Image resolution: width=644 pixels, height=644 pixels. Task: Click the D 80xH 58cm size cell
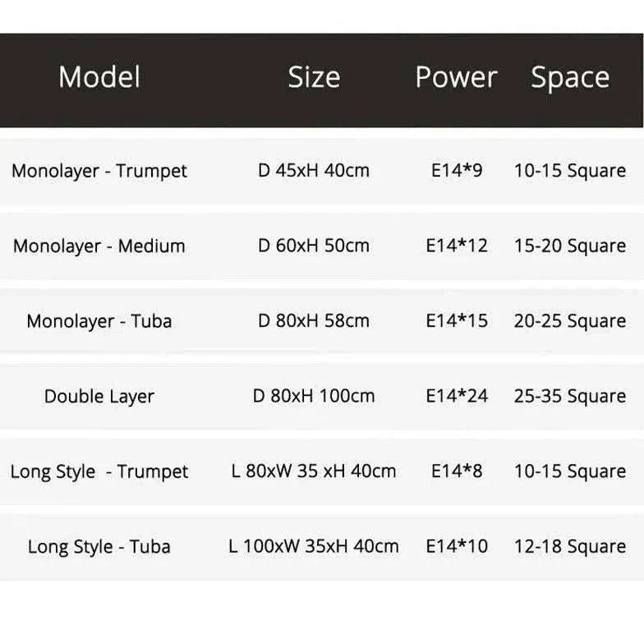point(313,320)
